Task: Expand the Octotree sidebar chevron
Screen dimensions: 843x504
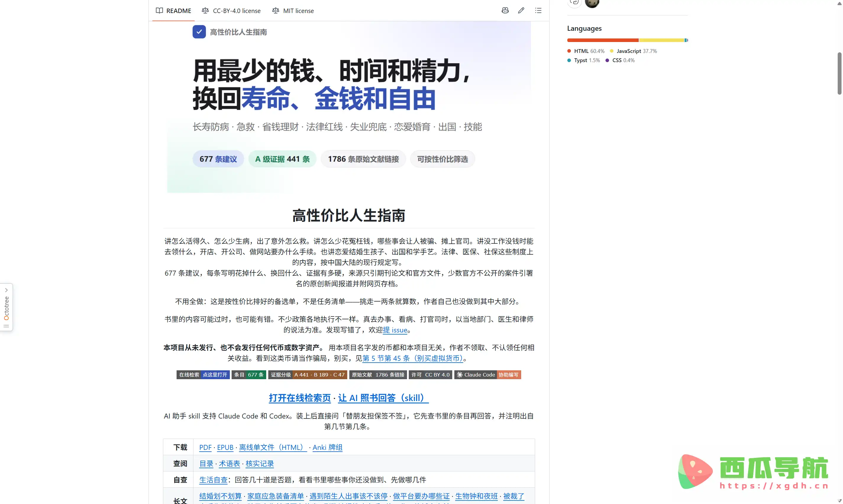Action: coord(6,290)
